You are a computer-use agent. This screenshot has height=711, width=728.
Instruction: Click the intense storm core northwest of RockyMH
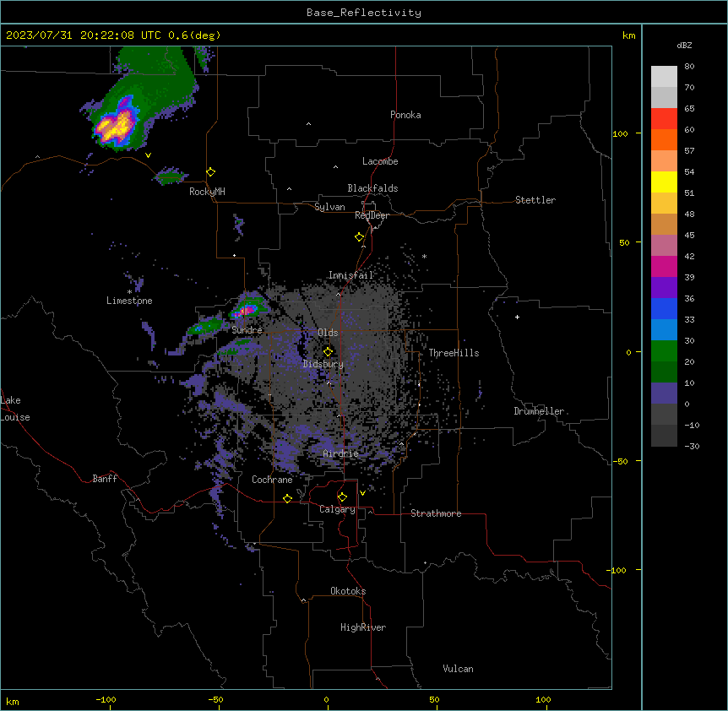(115, 126)
